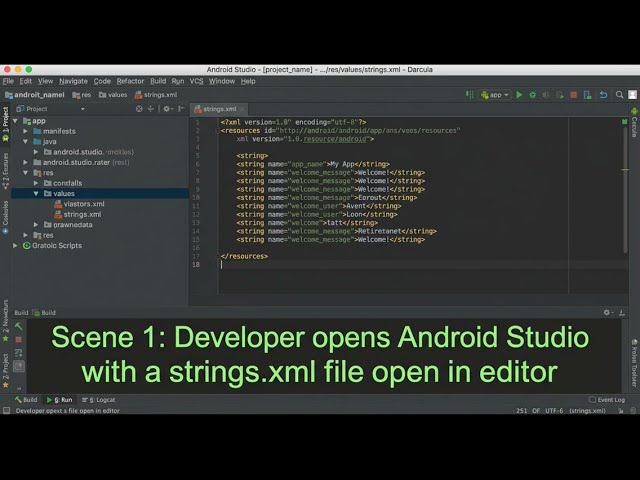Open the search everywhere magnifier

point(619,95)
